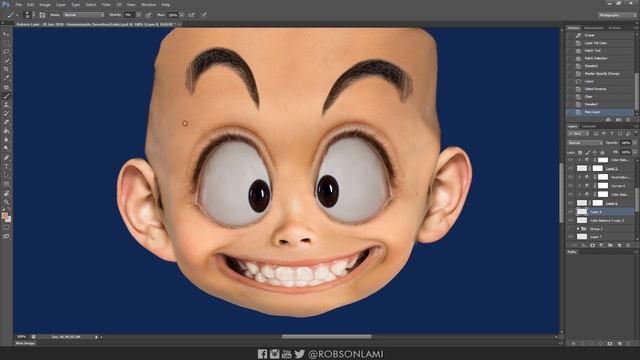Hide the Curves 4 layer
The height and width of the screenshot is (360, 640).
coord(571,186)
